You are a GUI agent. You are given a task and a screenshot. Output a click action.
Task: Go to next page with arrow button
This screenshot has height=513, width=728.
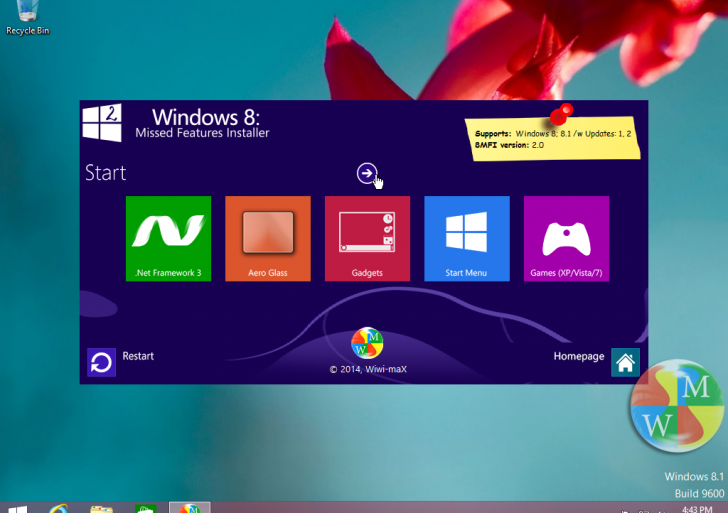367,174
